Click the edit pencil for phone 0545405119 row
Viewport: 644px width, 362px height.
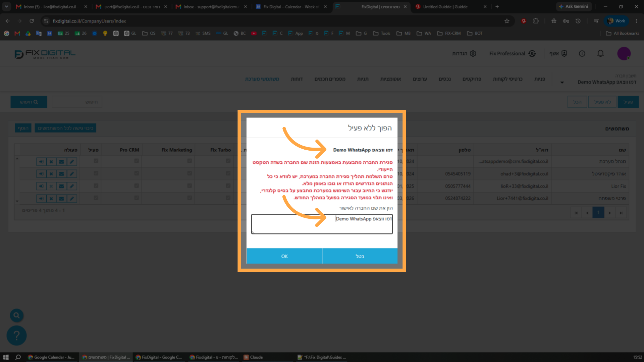coord(72,174)
